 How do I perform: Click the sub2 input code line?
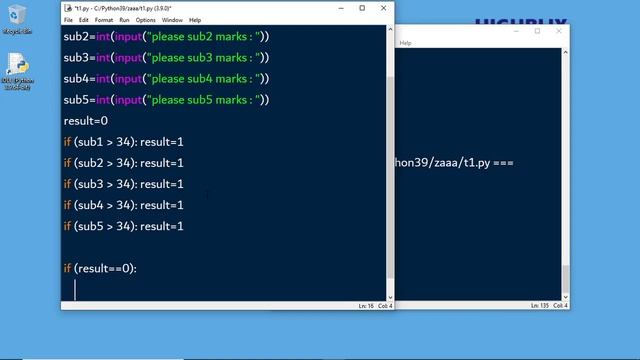[x=167, y=37]
